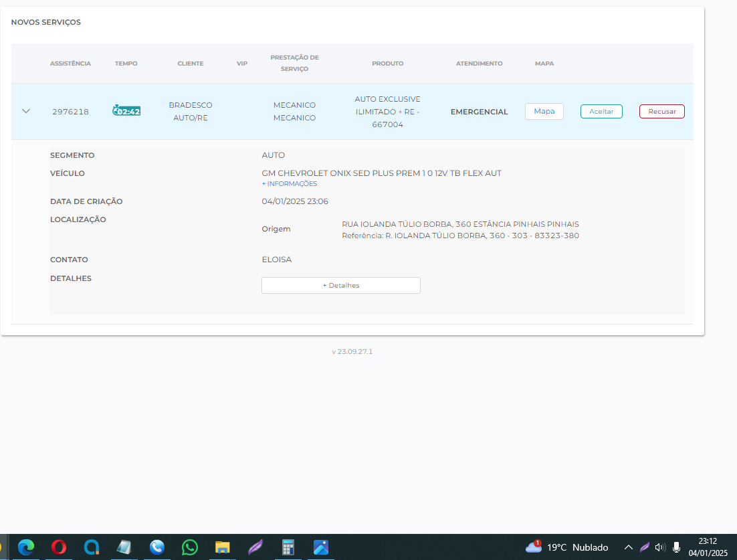This screenshot has width=737, height=560.
Task: Click the microphone icon in system tray
Action: click(676, 547)
